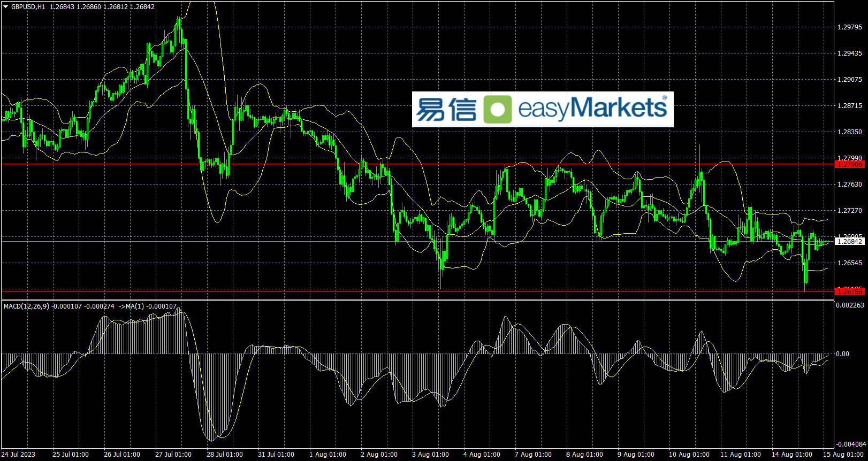Click the GBPUSD,H1 symbol title

pyautogui.click(x=28, y=7)
